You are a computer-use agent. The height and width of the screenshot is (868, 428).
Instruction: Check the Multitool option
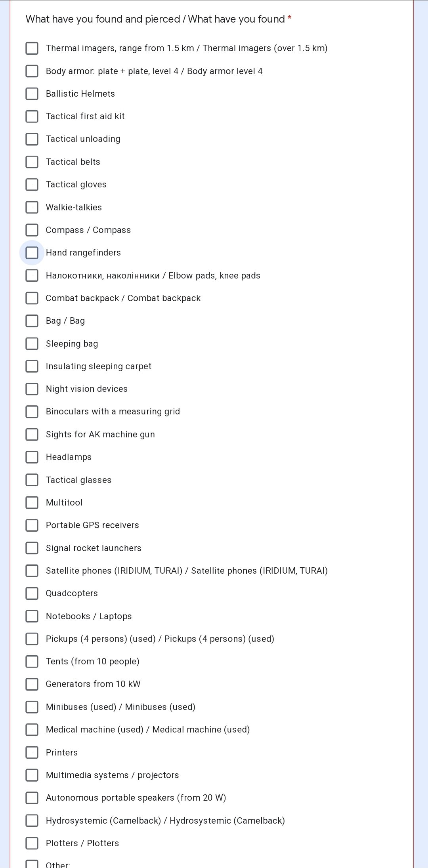[x=32, y=503]
